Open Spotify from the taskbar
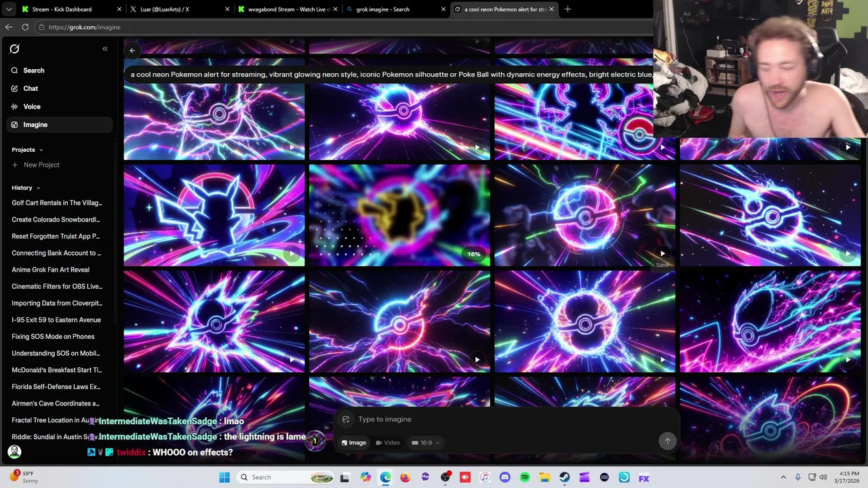Image resolution: width=868 pixels, height=488 pixels. click(525, 478)
